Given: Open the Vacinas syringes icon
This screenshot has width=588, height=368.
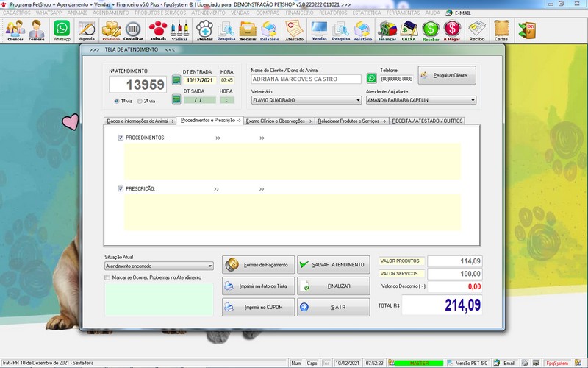Looking at the screenshot, I should click(x=179, y=30).
